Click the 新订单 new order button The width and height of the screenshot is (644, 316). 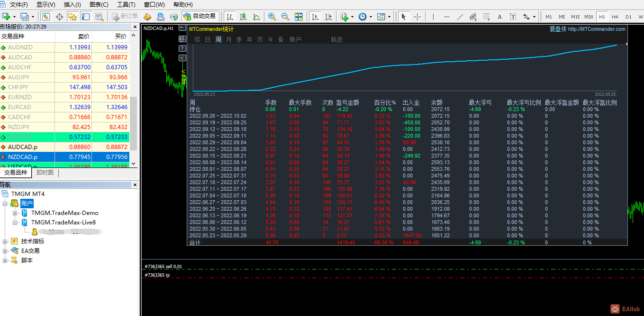pos(125,17)
